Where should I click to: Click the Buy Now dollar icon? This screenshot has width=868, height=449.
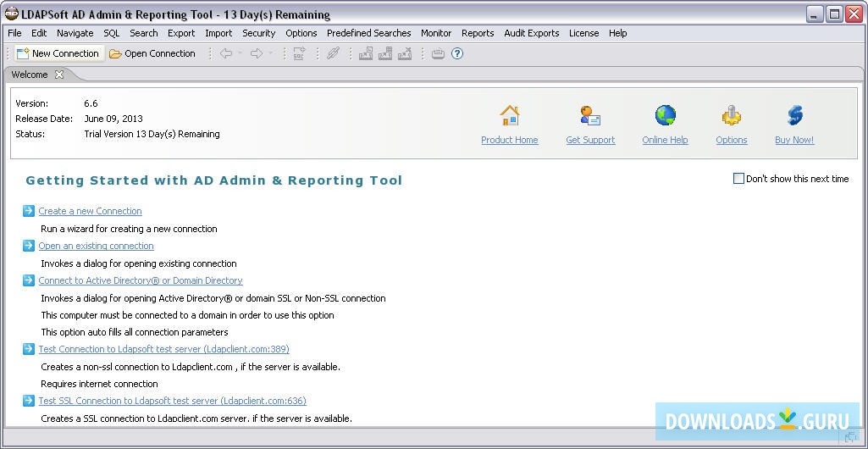795,115
